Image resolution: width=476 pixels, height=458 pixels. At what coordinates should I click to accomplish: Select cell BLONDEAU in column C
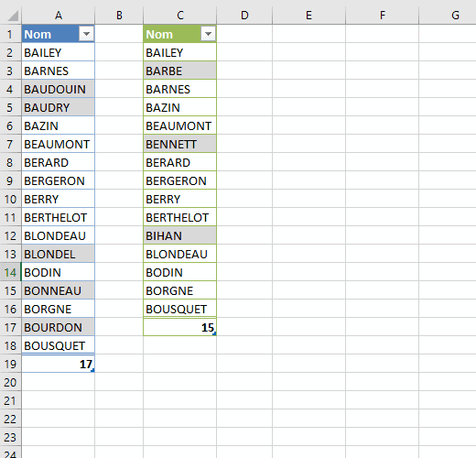[x=180, y=254]
